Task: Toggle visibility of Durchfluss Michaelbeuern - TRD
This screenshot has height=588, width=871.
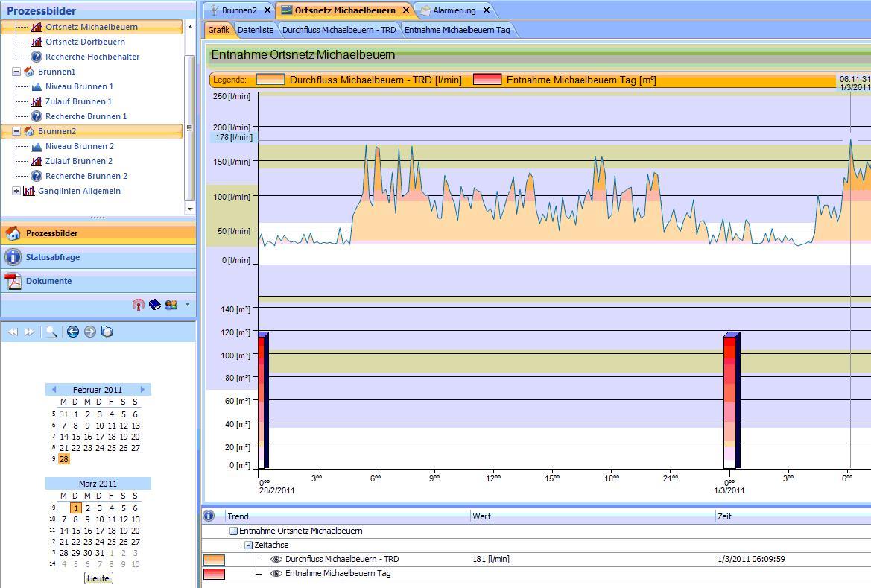Action: 276,559
